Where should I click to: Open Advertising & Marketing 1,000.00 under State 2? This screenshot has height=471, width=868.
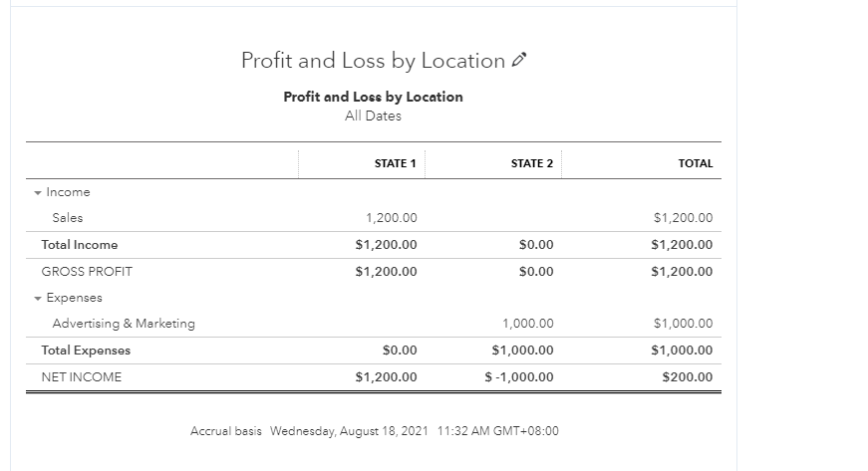tap(527, 324)
